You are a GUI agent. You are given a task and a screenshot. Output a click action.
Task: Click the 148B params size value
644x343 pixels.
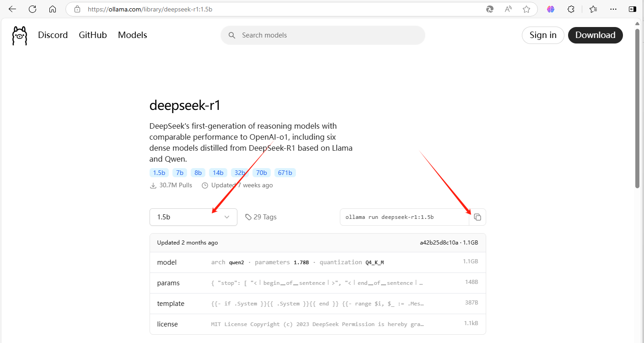pyautogui.click(x=471, y=282)
